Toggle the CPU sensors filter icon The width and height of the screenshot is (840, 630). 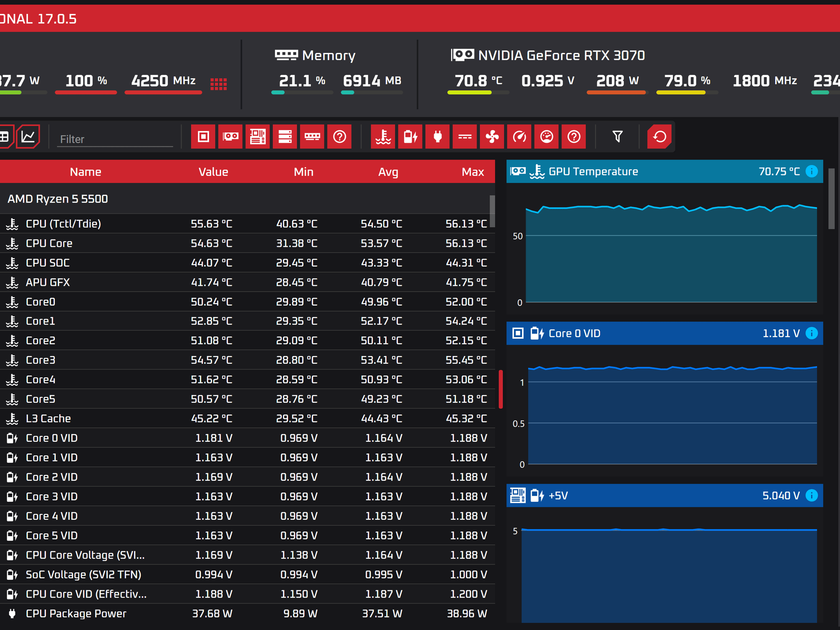[x=203, y=137]
